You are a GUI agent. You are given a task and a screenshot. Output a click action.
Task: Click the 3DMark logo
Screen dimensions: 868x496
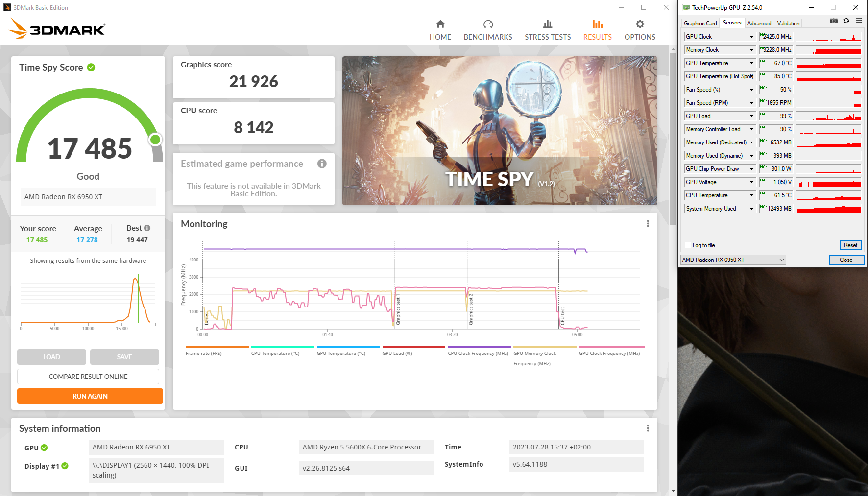coord(57,28)
